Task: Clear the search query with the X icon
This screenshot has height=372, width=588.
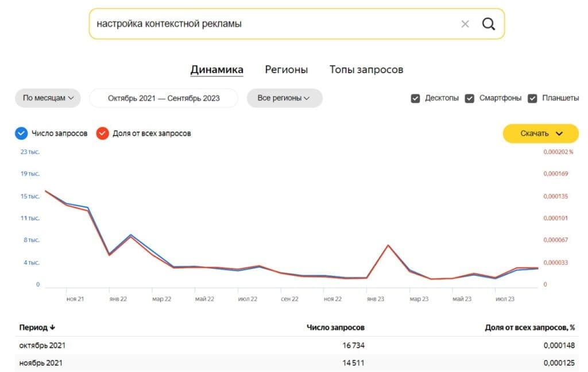Action: click(x=465, y=24)
